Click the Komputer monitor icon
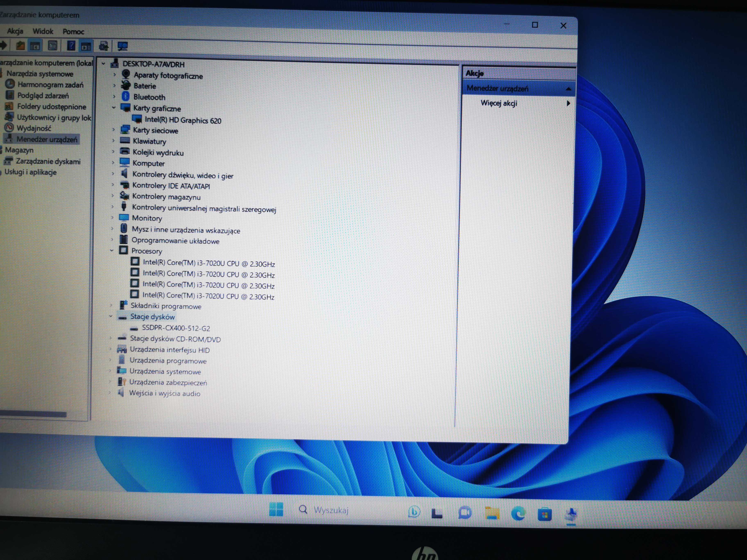This screenshot has height=560, width=747. (125, 162)
